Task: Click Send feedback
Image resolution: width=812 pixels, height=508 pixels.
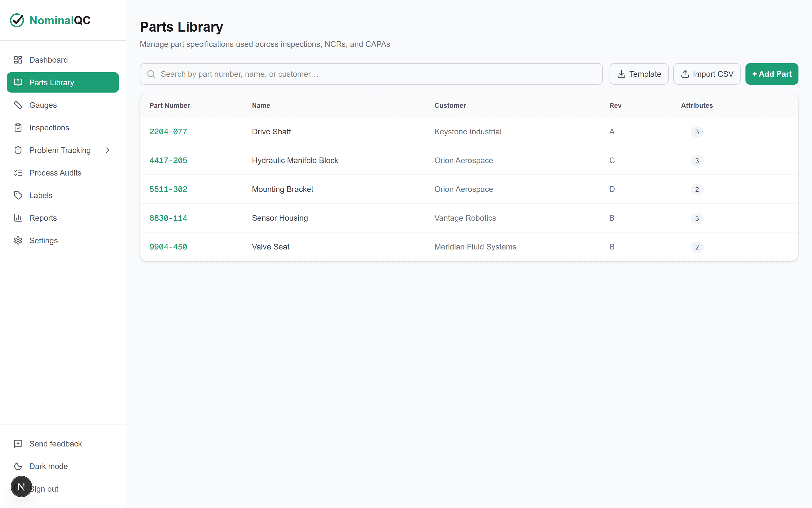Action: [x=63, y=443]
